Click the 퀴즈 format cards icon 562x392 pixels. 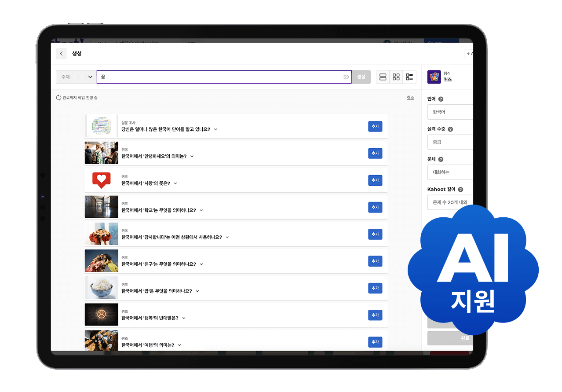[434, 76]
